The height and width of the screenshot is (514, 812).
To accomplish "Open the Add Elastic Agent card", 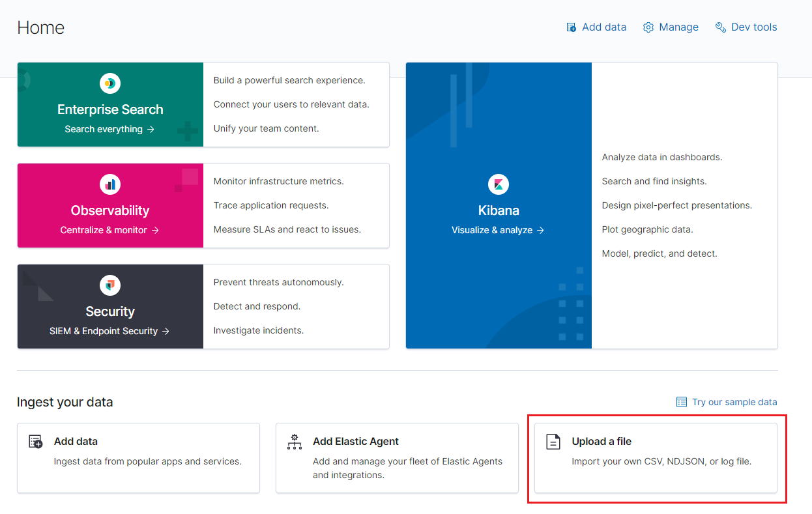I will 397,458.
